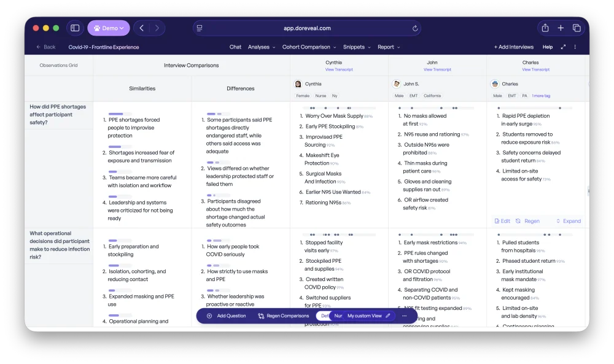The image size is (614, 364).
Task: Expand the Snippets menu
Action: pyautogui.click(x=357, y=47)
